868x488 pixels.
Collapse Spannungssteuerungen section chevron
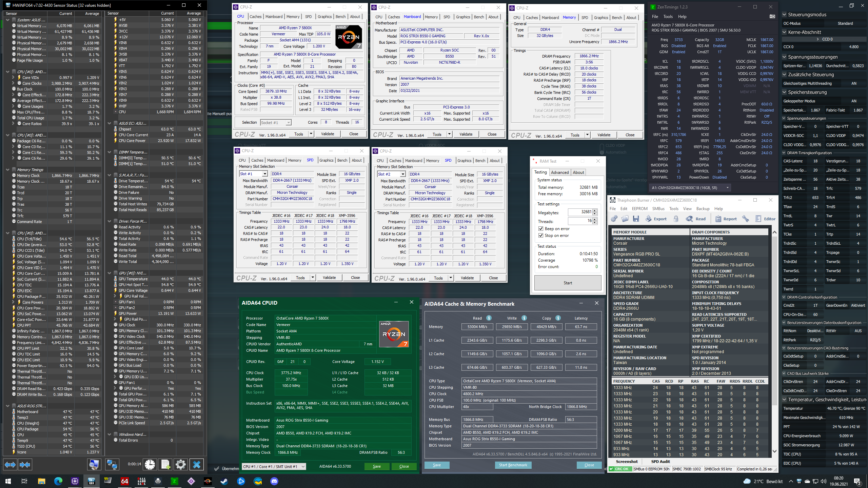pyautogui.click(x=784, y=57)
